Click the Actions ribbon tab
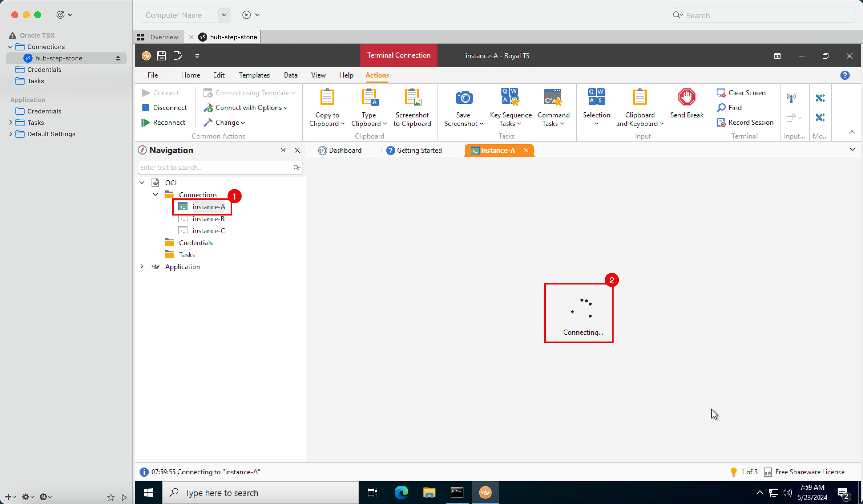This screenshot has width=863, height=504. click(x=376, y=74)
